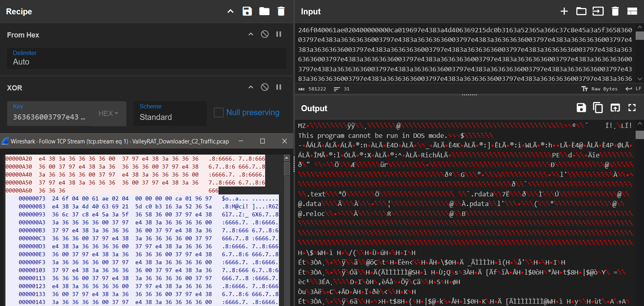Set breakpoint on From Hex operation
The image size is (644, 306).
click(x=279, y=34)
